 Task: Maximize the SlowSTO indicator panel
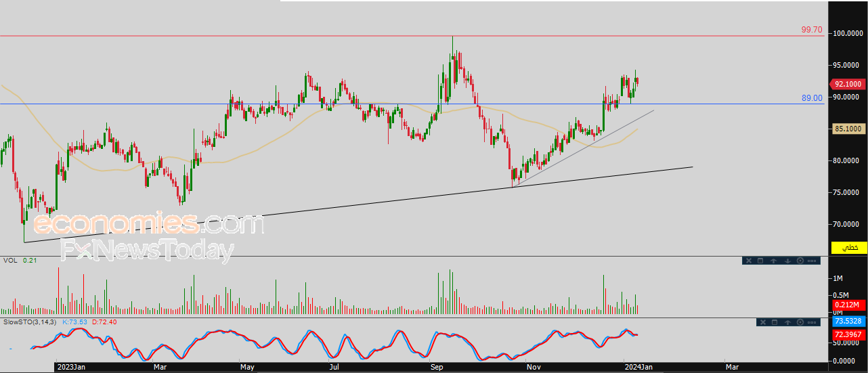point(775,322)
